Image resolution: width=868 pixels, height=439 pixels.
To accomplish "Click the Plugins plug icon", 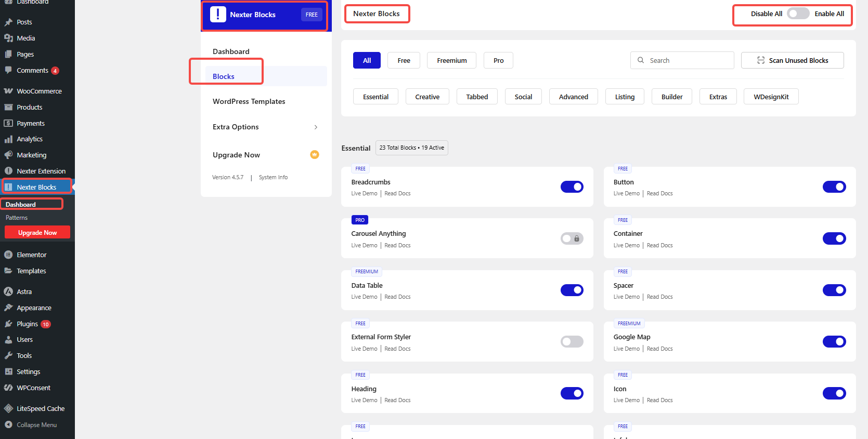I will coord(8,324).
